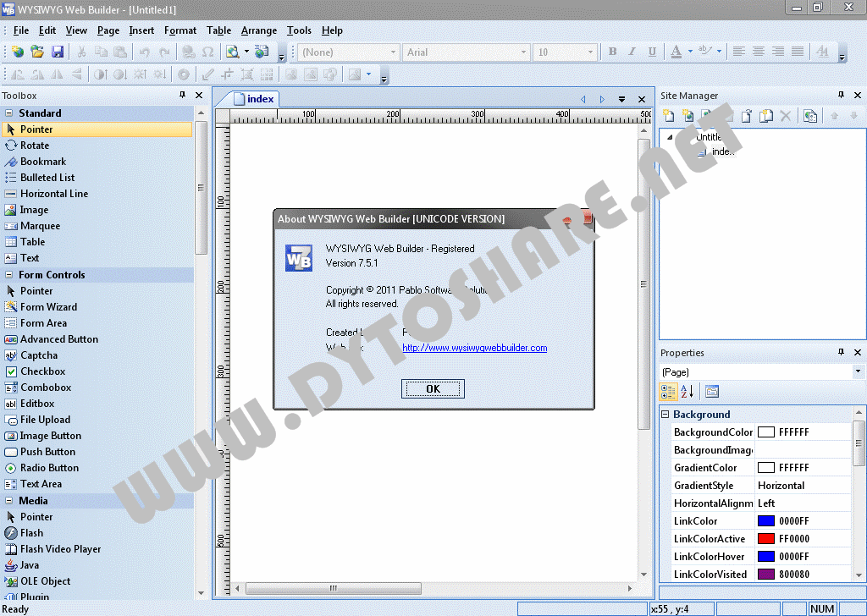867x616 pixels.
Task: Click the Property Pages icon in Properties panel
Action: click(712, 392)
